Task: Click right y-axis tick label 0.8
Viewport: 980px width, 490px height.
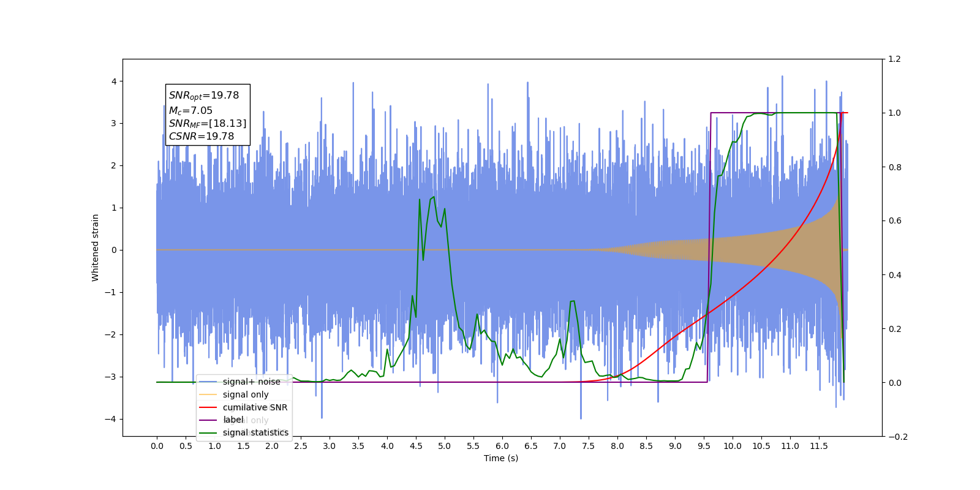Action: pyautogui.click(x=895, y=167)
